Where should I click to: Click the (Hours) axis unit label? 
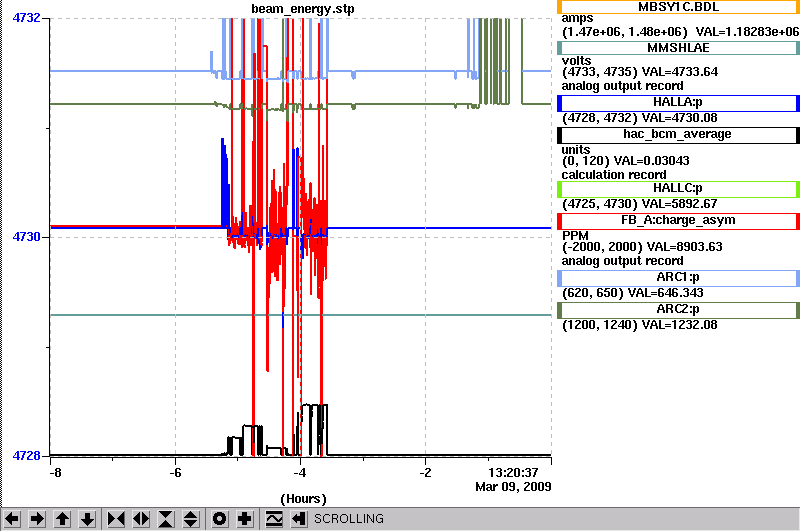303,499
